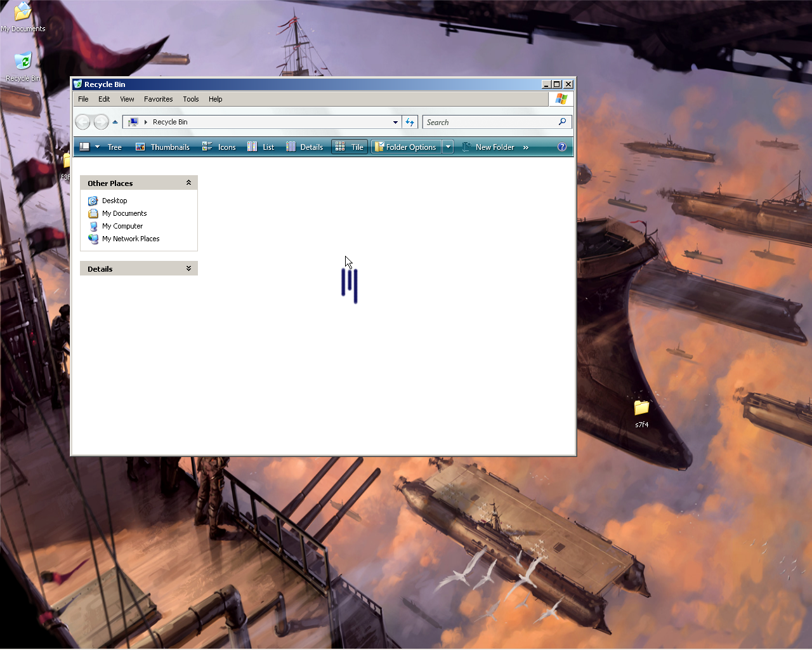Open the address bar dropdown list
Image resolution: width=812 pixels, height=650 pixels.
click(x=395, y=123)
